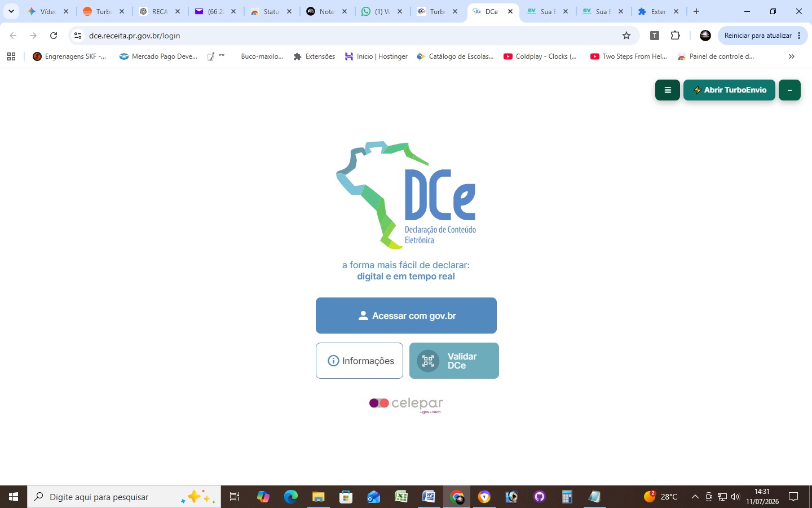Open the Extensões bookmark

314,56
